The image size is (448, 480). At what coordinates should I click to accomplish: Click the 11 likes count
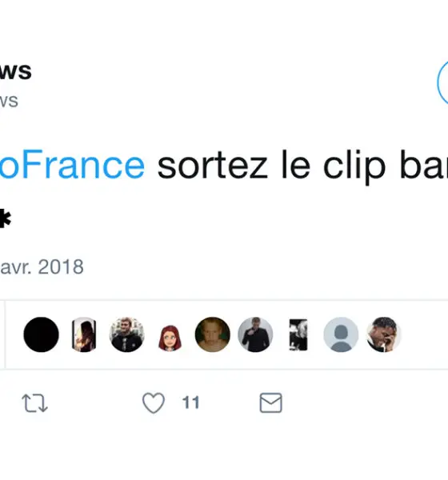[190, 402]
